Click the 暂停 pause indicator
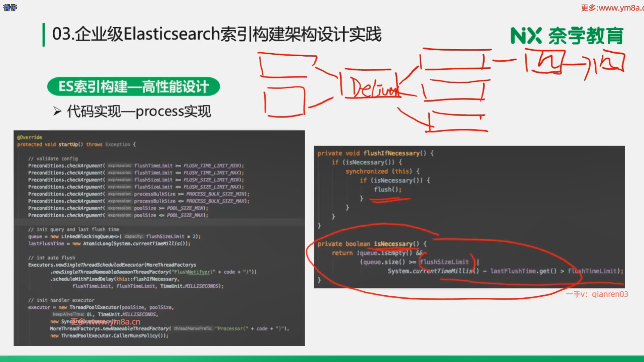644x362 pixels. (10, 7)
